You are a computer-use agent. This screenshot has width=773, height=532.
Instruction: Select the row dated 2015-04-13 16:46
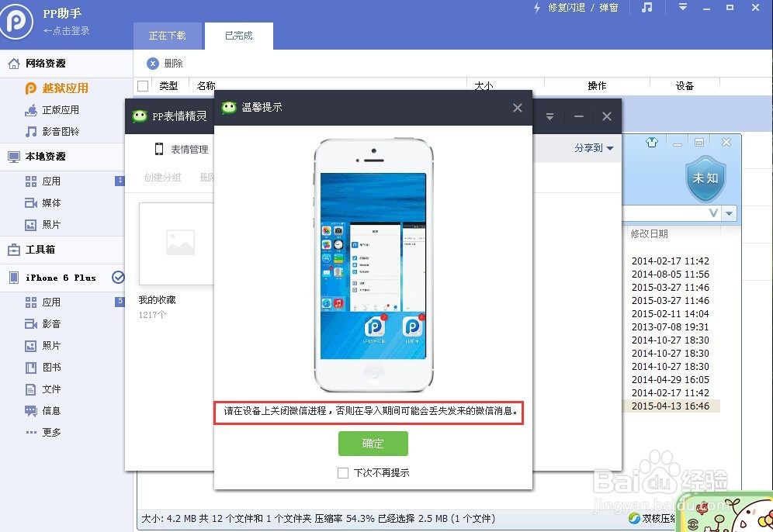tap(671, 406)
